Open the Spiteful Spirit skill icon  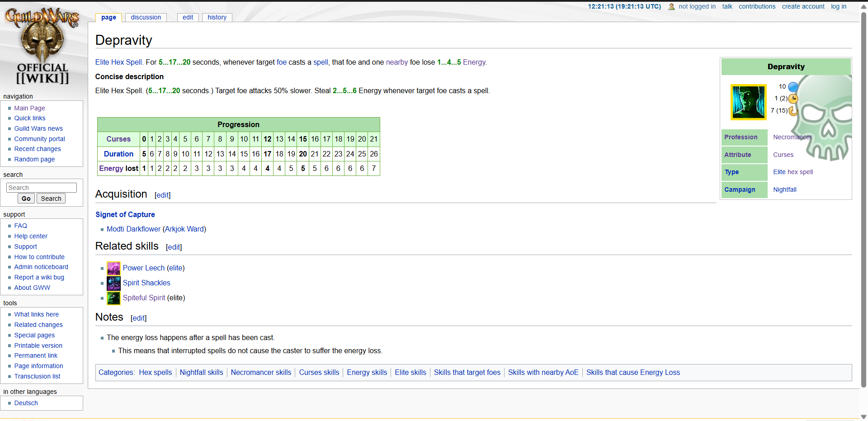coord(113,298)
